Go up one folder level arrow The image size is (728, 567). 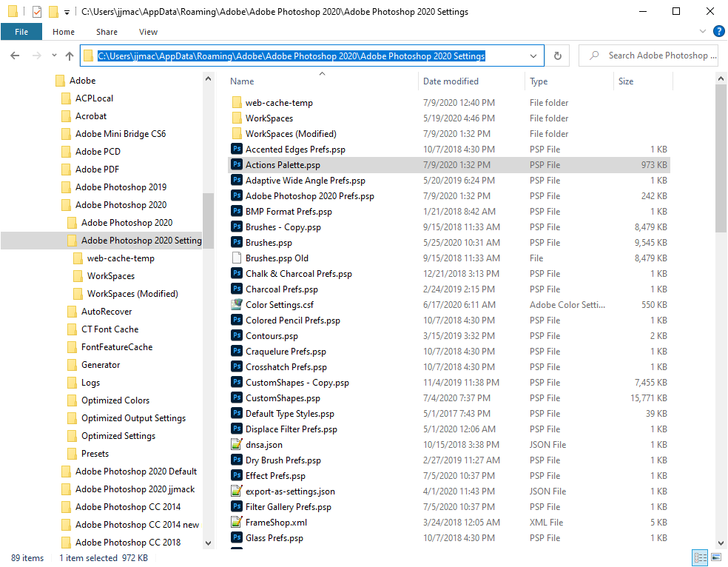click(x=70, y=56)
